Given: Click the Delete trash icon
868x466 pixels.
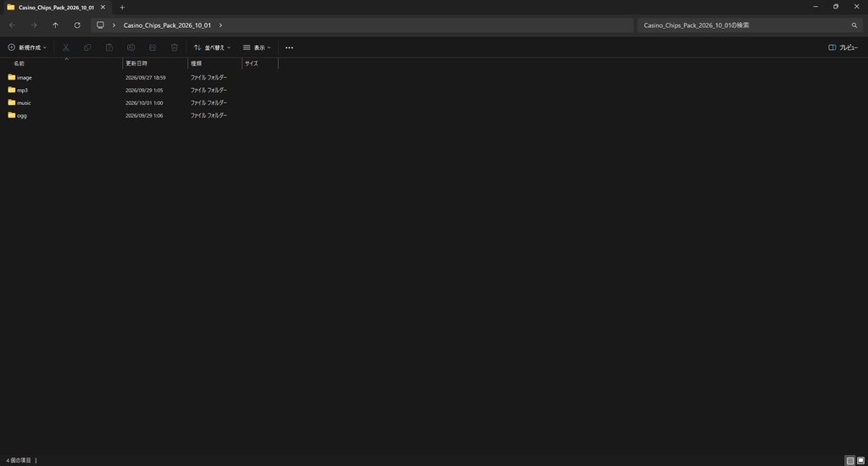Looking at the screenshot, I should click(175, 47).
